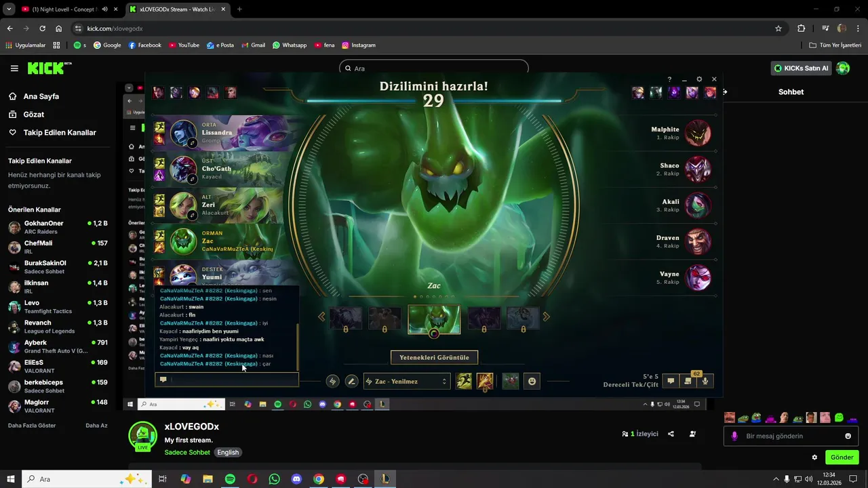Screen dimensions: 868x488
Task: Click the League client help question mark
Action: click(669, 79)
